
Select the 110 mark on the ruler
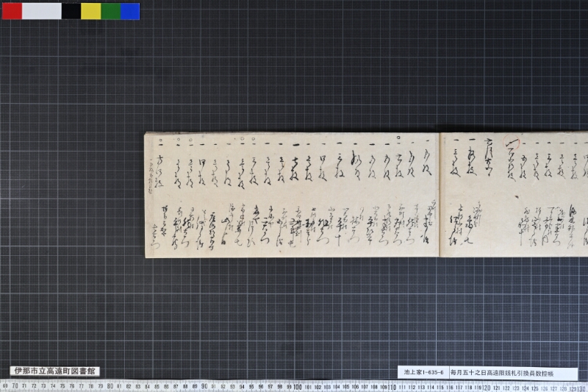coord(392,386)
